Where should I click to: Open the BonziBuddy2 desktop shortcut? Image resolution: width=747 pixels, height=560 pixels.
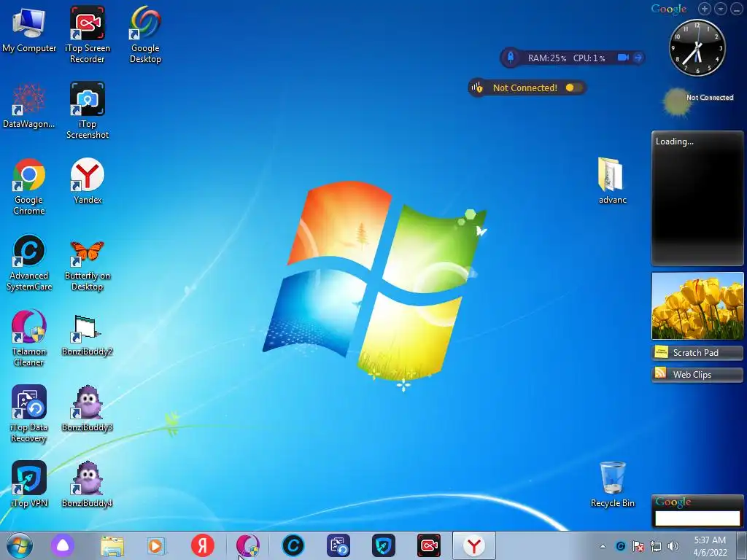point(88,335)
